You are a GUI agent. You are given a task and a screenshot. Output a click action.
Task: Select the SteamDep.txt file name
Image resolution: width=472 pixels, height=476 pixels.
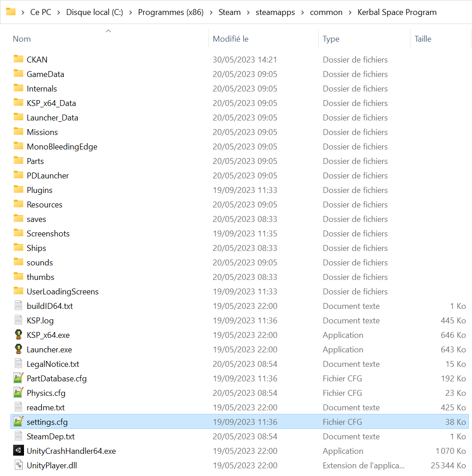(x=51, y=436)
